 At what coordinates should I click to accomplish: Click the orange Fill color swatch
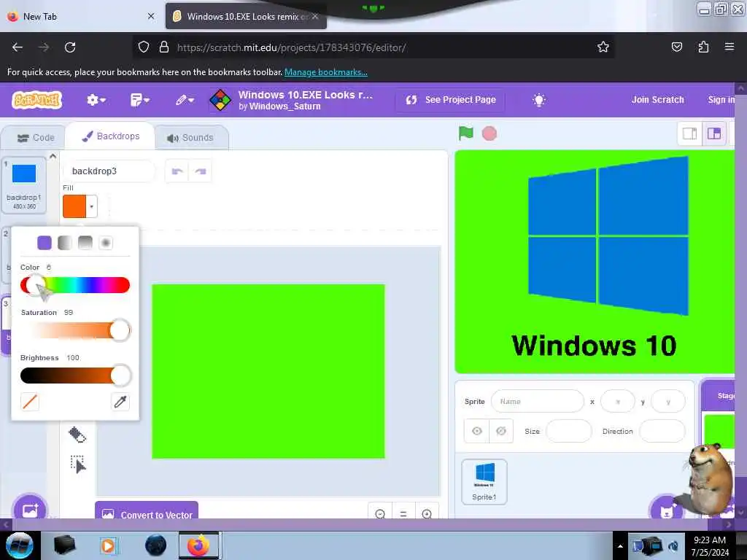point(74,206)
